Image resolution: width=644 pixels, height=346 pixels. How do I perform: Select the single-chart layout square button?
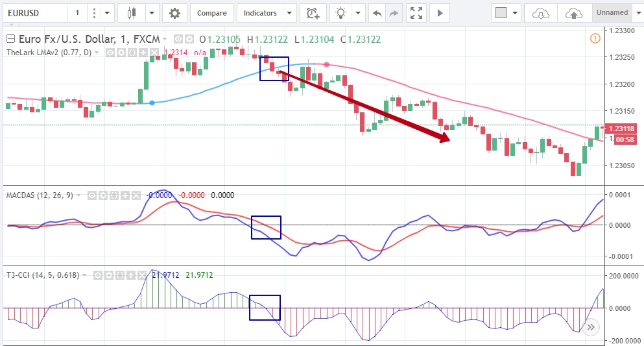[501, 13]
